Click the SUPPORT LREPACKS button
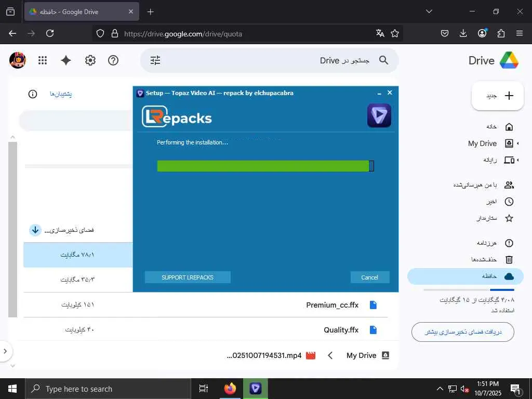This screenshot has height=399, width=532. click(x=187, y=277)
